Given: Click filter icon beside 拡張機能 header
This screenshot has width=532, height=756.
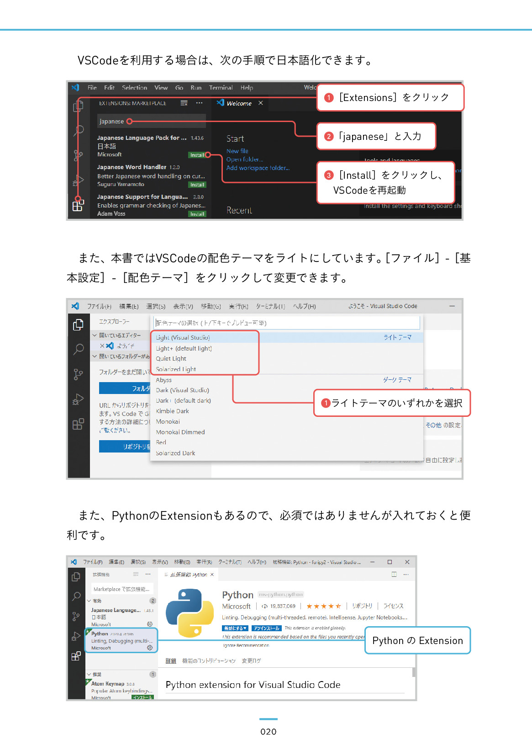Looking at the screenshot, I should 136,574.
